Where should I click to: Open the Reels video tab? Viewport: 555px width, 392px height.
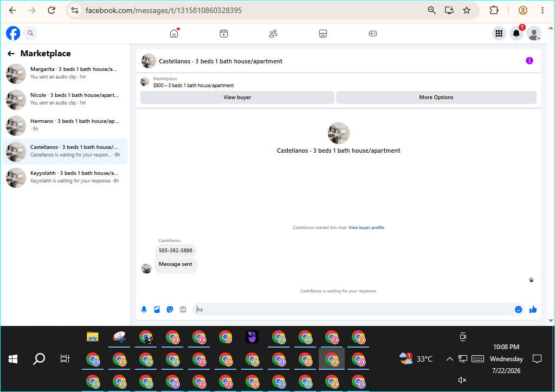pyautogui.click(x=224, y=34)
